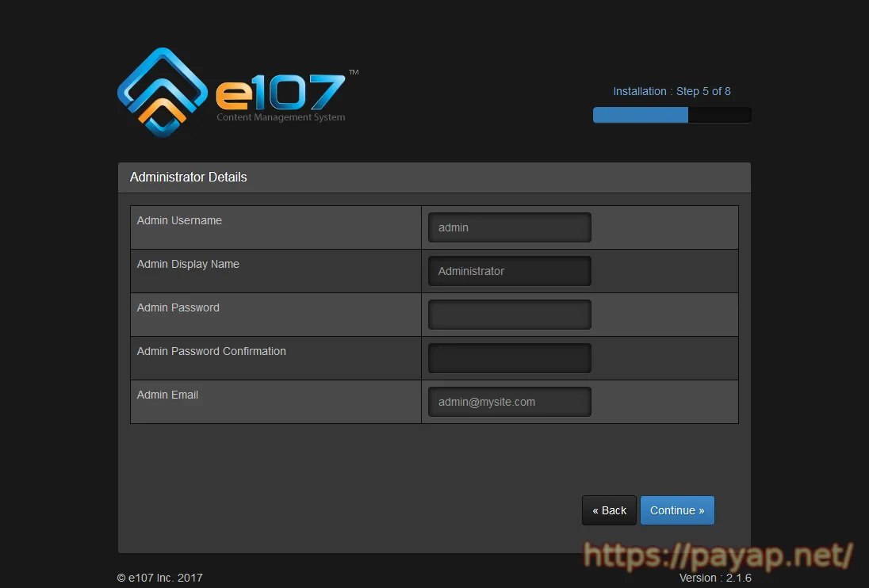Click the Administrator Details panel heading
Image resolution: width=869 pixels, height=588 pixels.
click(x=189, y=178)
